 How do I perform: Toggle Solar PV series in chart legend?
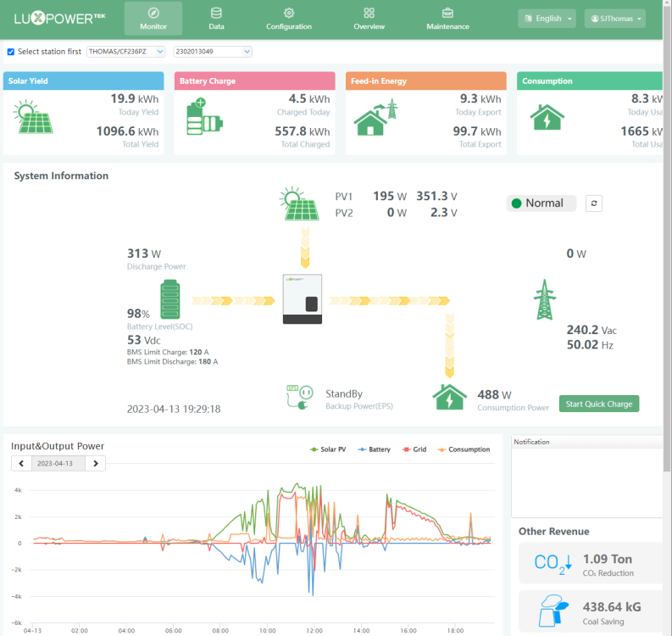[x=327, y=449]
